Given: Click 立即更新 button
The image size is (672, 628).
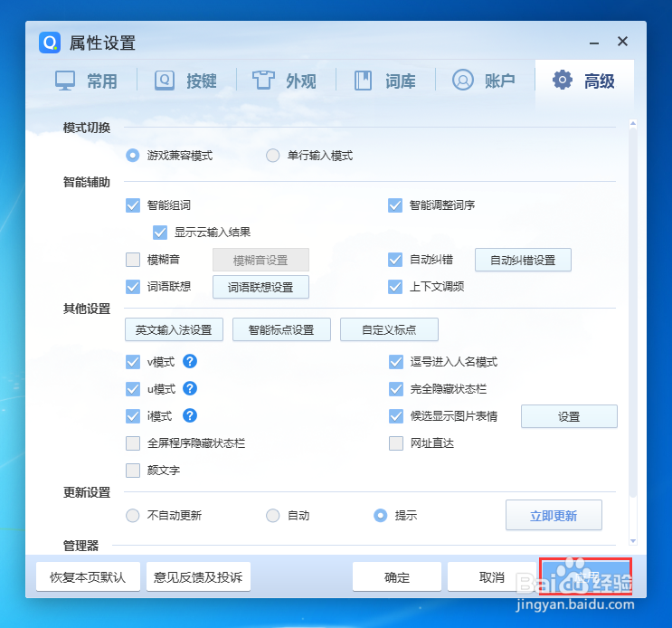Looking at the screenshot, I should tap(554, 515).
